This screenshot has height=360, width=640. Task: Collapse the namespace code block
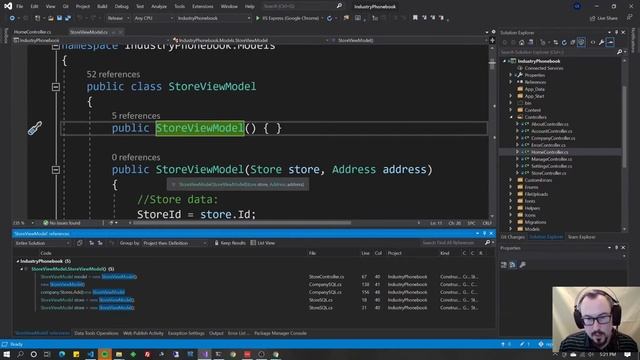pos(56,47)
